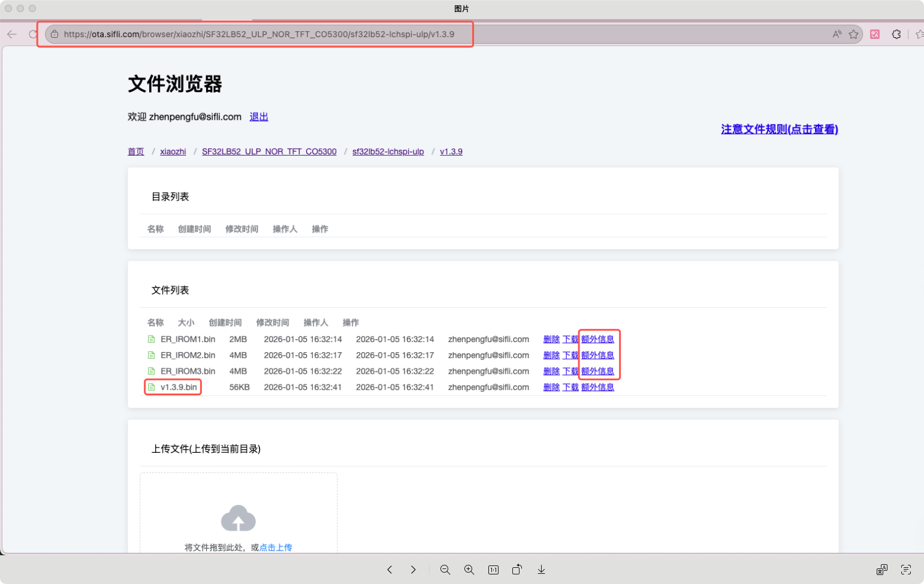Open 额外信息 for ER_IROM1.bin
Viewport: 924px width, 584px height.
point(597,339)
